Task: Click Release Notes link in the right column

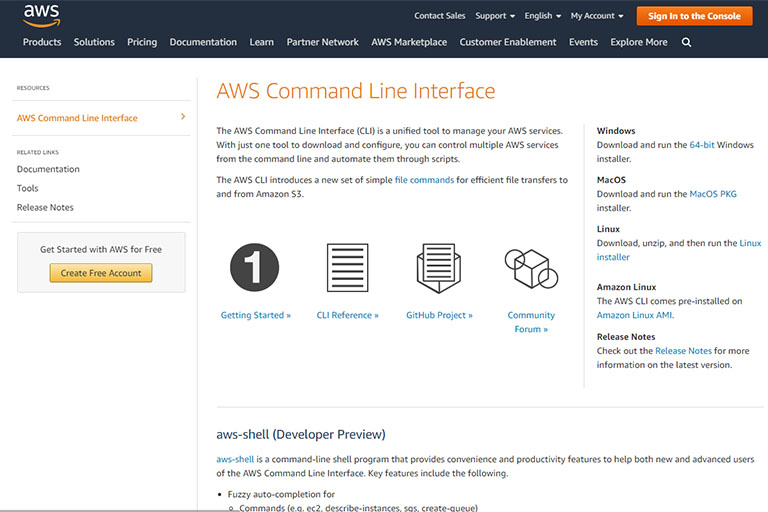Action: (x=683, y=351)
